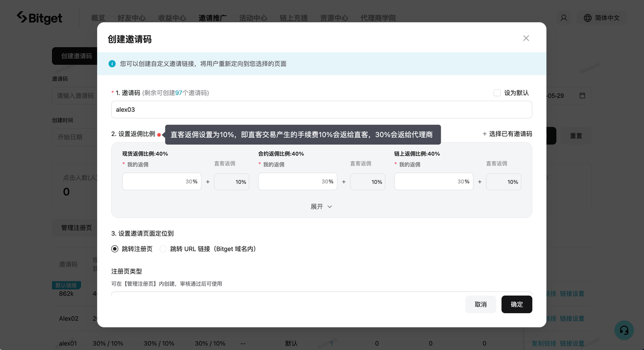Click the Bitget logo

39,18
